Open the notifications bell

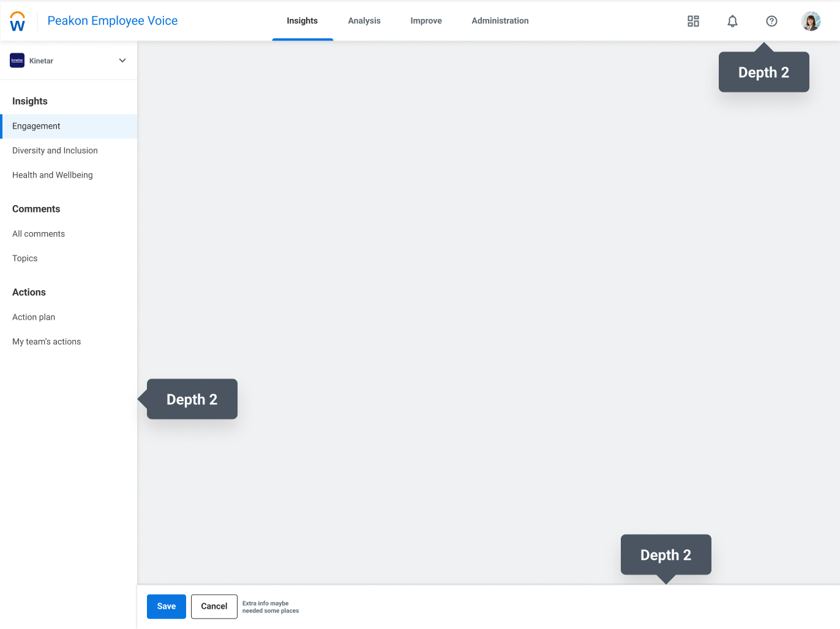pyautogui.click(x=732, y=21)
